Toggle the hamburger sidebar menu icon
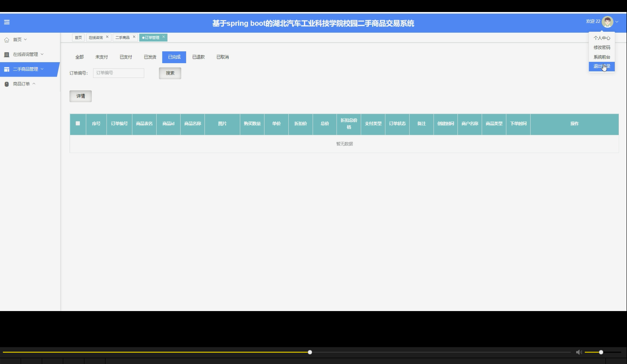This screenshot has height=364, width=627. click(7, 22)
